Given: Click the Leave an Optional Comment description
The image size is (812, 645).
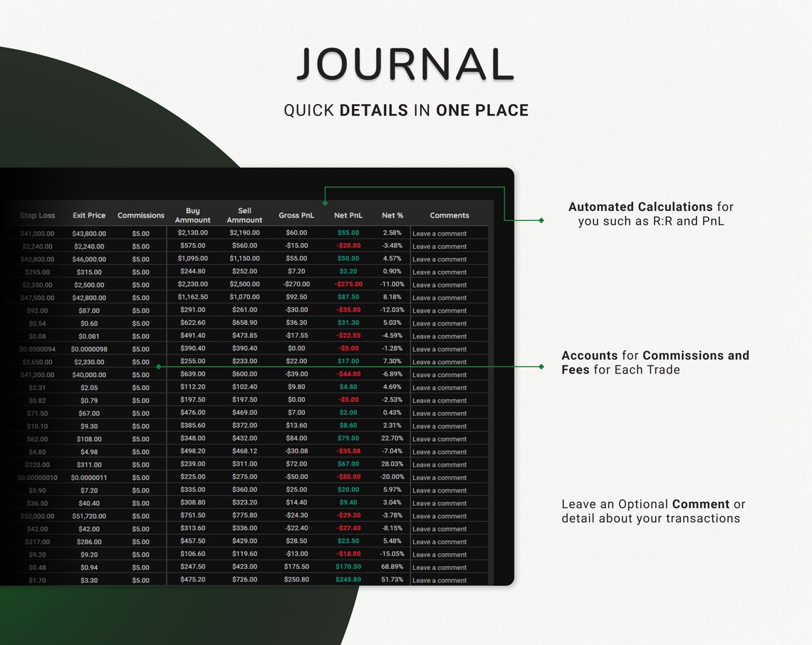Looking at the screenshot, I should click(x=650, y=511).
